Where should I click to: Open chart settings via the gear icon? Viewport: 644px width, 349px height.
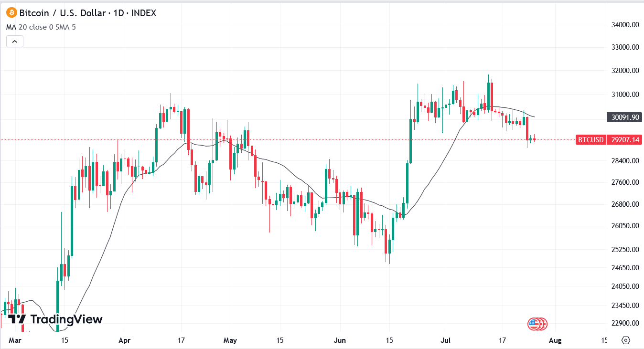[626, 340]
